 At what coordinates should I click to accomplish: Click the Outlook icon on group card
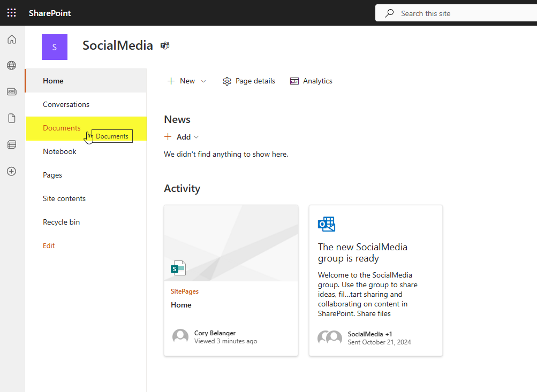tap(327, 224)
